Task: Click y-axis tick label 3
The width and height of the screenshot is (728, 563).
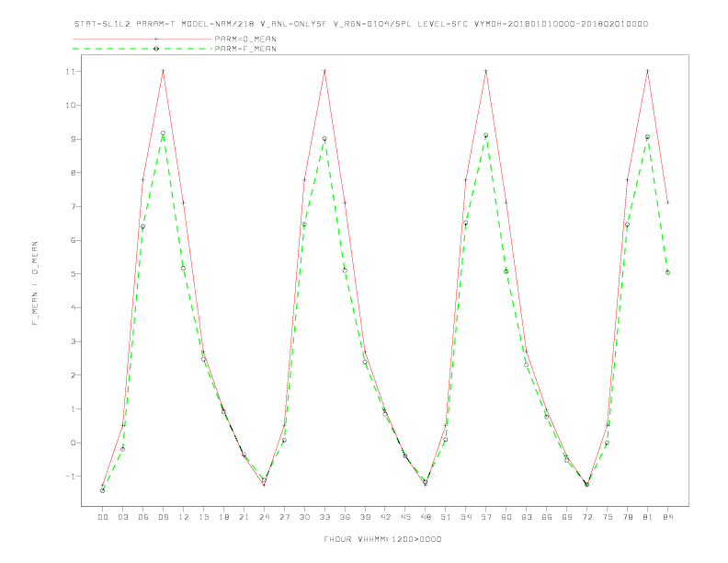Action: 73,341
